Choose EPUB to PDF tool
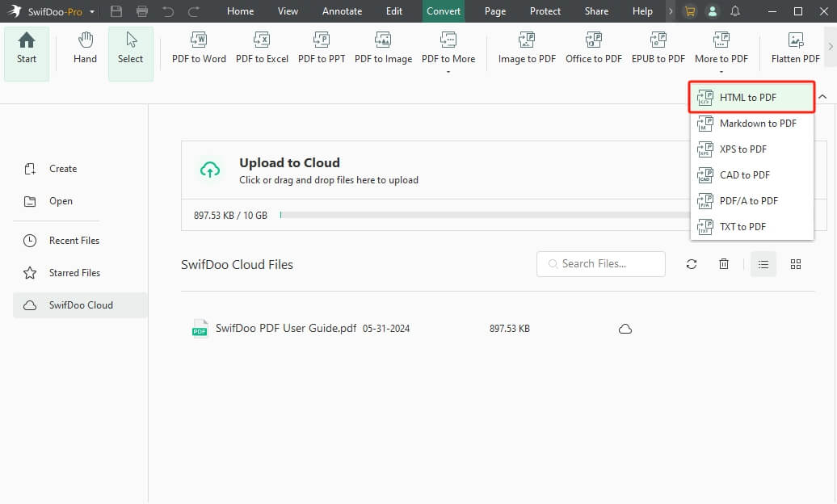 point(658,48)
